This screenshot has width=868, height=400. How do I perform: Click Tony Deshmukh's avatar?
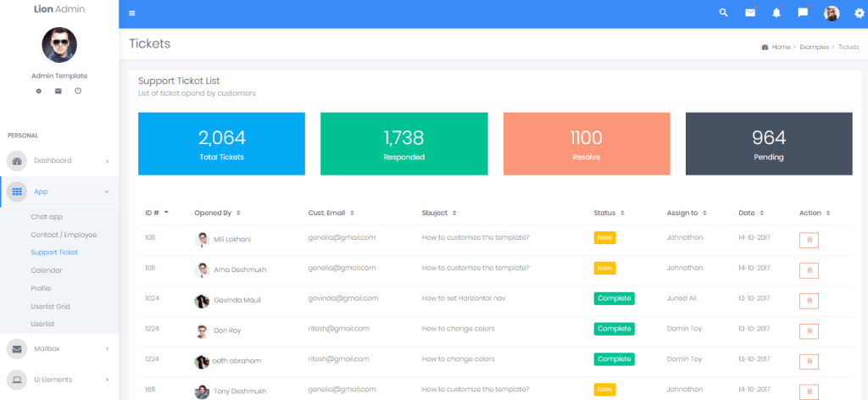(202, 392)
